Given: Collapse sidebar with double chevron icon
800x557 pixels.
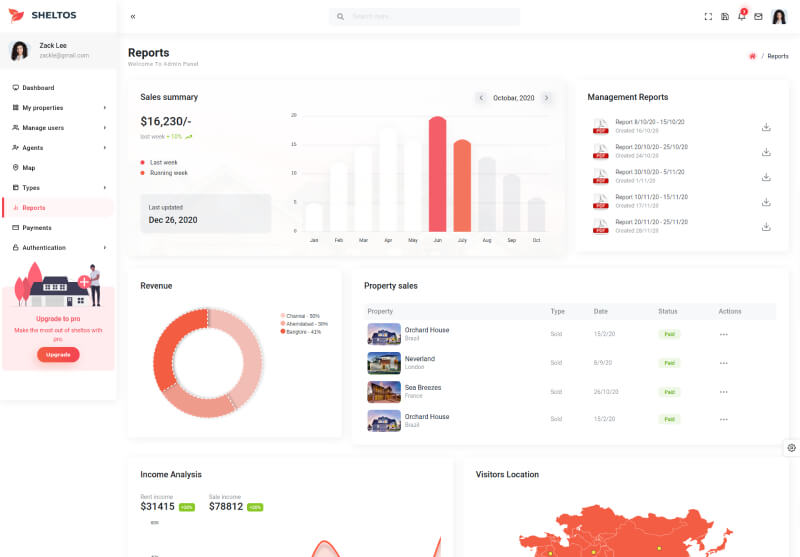Looking at the screenshot, I should pyautogui.click(x=133, y=16).
